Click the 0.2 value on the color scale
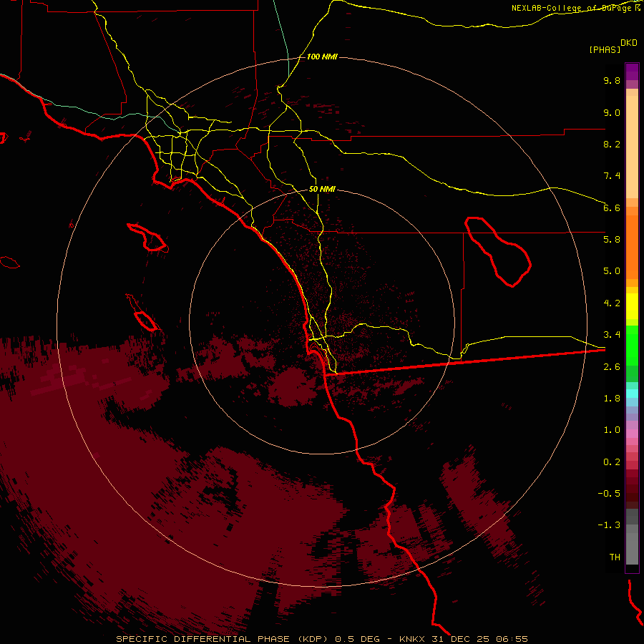The width and height of the screenshot is (644, 644). [x=612, y=462]
